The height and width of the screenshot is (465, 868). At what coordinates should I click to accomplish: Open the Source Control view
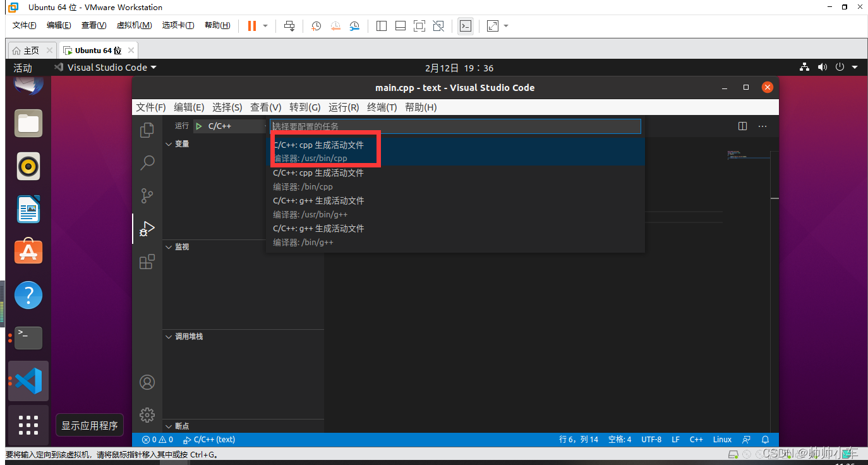[147, 196]
